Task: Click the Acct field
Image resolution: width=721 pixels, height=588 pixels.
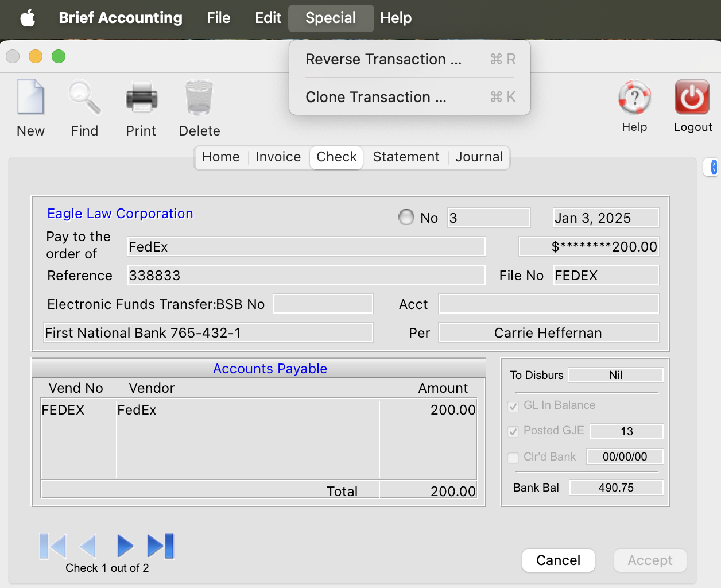Action: tap(549, 304)
